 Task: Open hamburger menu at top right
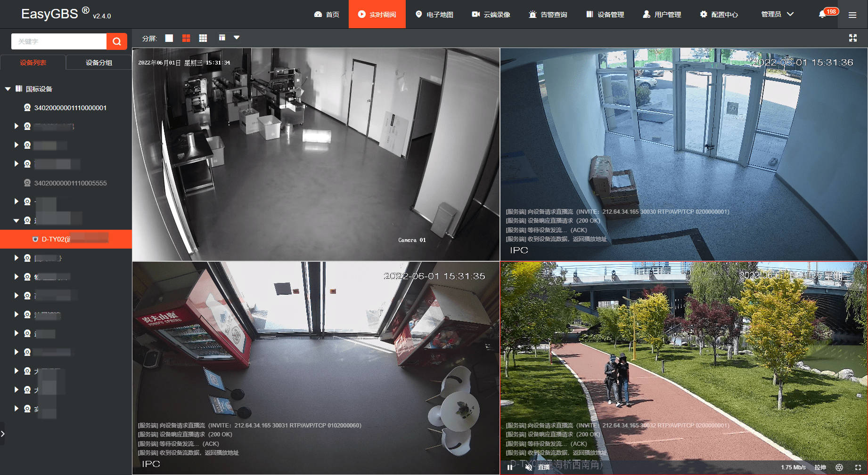852,15
